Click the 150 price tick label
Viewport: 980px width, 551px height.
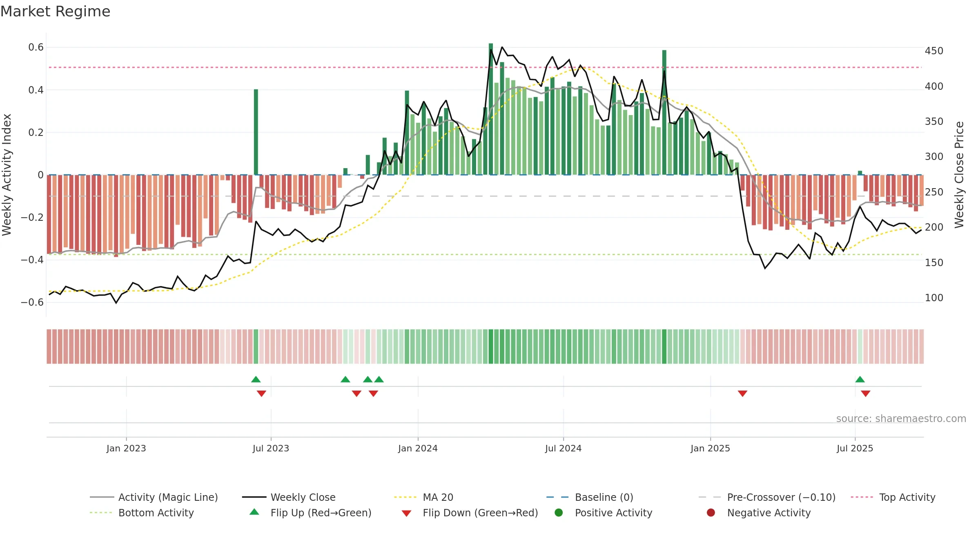(934, 262)
